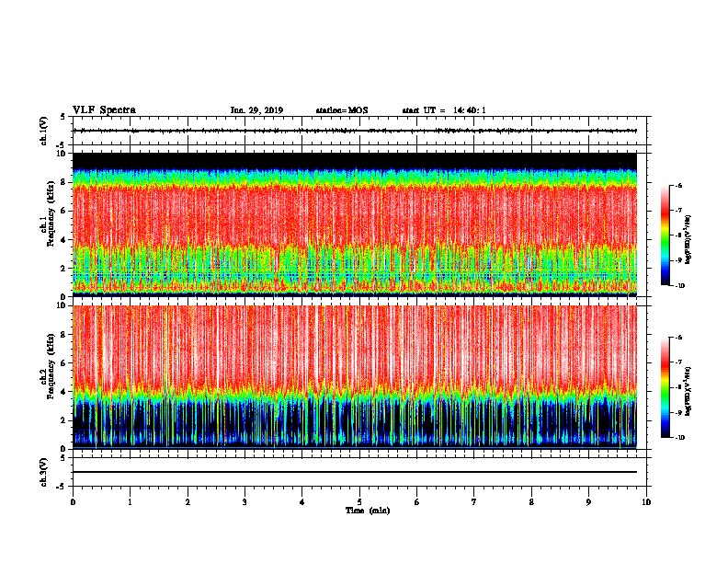This screenshot has width=728, height=563.
Task: Click time axis tick label "7"
Action: coord(474,502)
